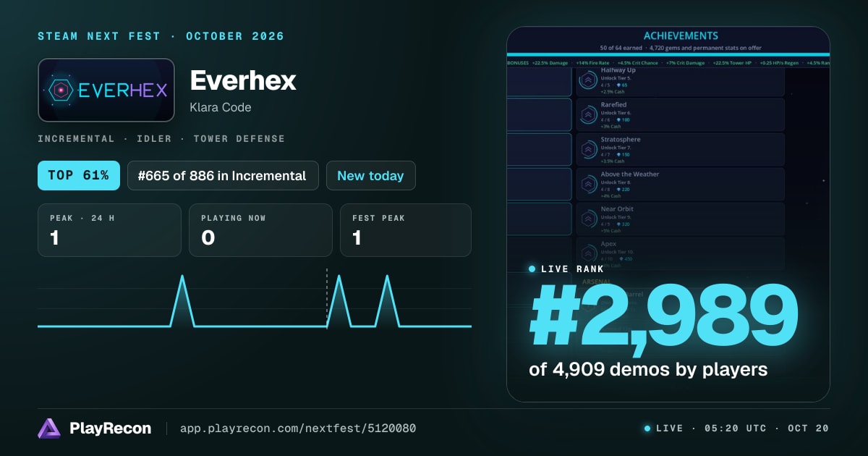Click the Rarefied achievement title
868x456 pixels.
point(613,105)
